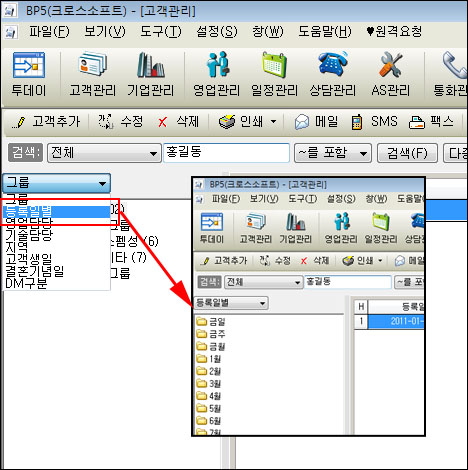Click the 삭제 delete red X

click(162, 122)
